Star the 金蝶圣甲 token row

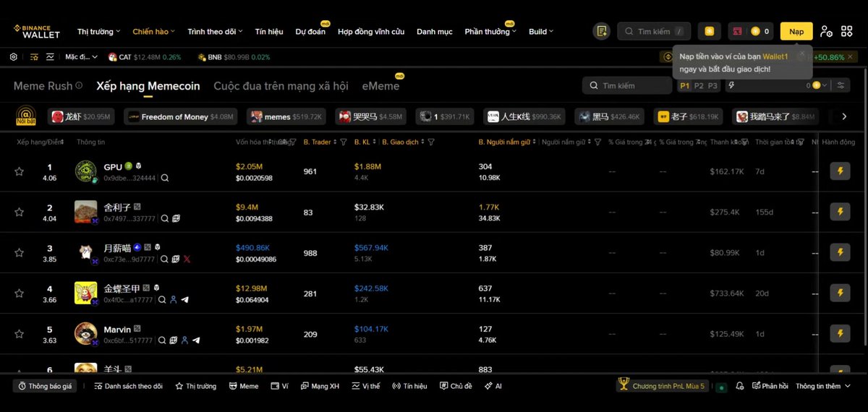[x=19, y=293]
